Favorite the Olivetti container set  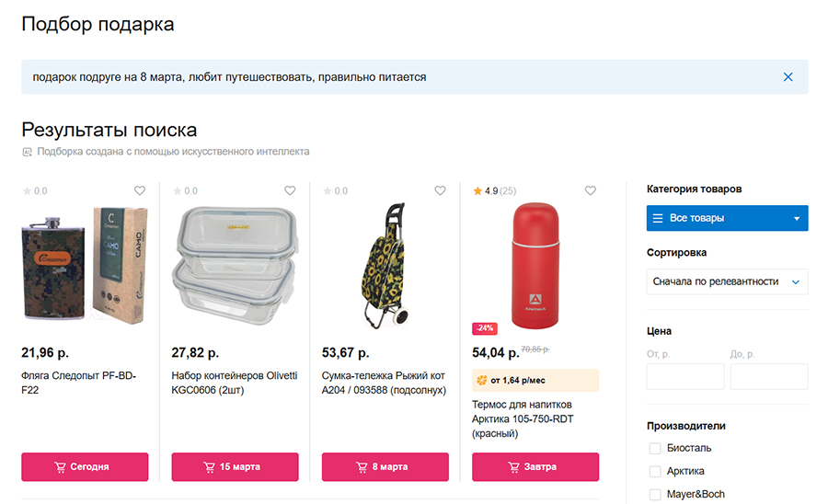click(x=290, y=191)
